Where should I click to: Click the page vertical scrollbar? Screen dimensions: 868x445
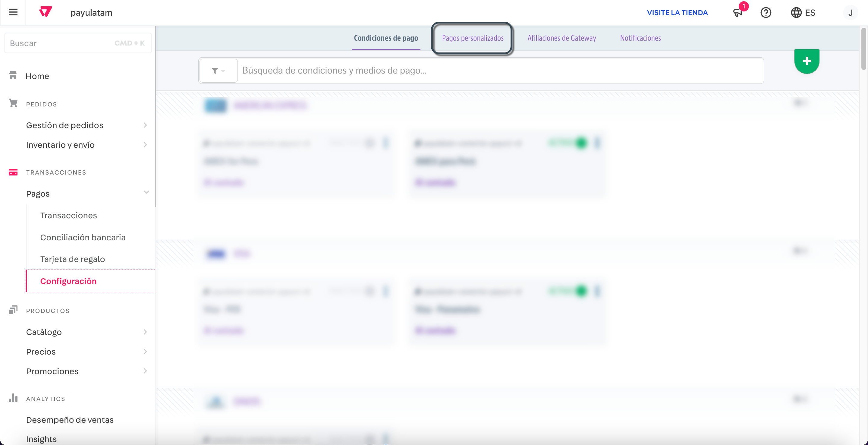(x=863, y=49)
